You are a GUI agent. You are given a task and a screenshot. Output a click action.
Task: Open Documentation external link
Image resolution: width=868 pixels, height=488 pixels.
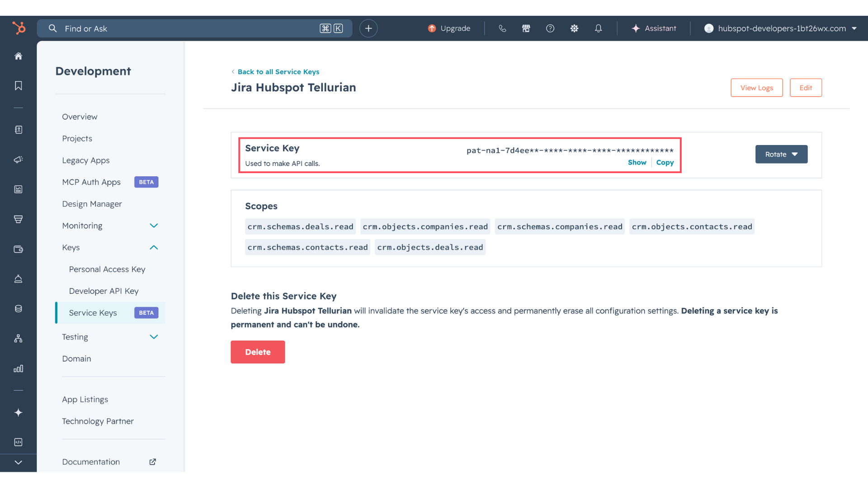[x=109, y=462]
